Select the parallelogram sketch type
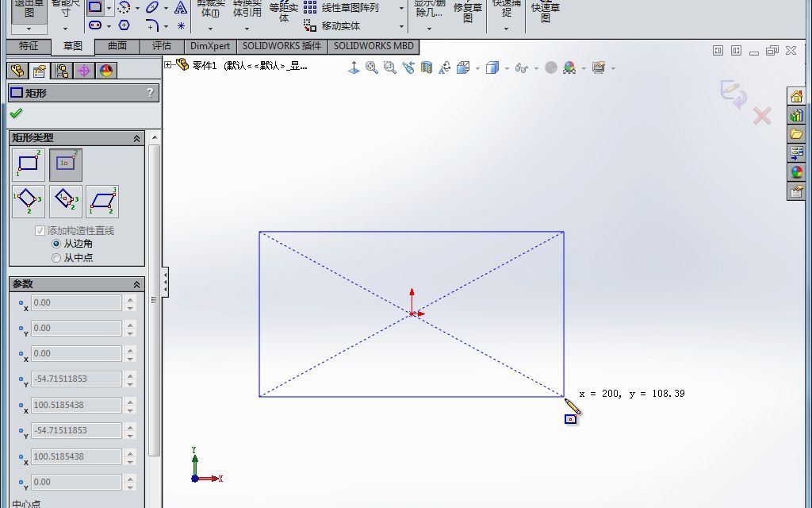 (x=102, y=200)
